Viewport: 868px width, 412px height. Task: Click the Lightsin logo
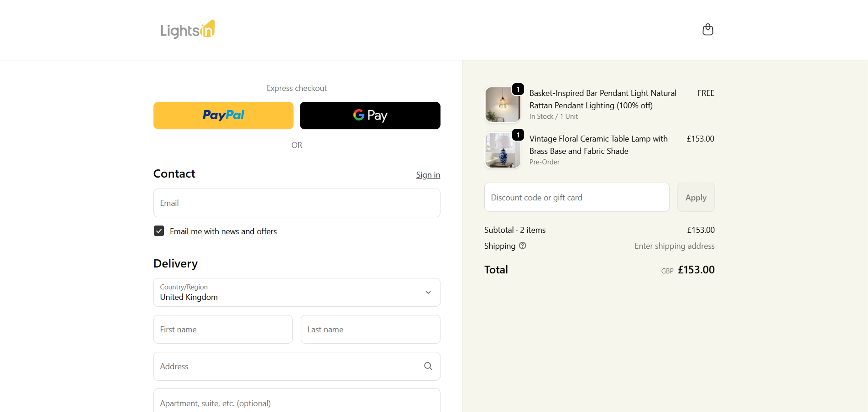click(x=187, y=30)
